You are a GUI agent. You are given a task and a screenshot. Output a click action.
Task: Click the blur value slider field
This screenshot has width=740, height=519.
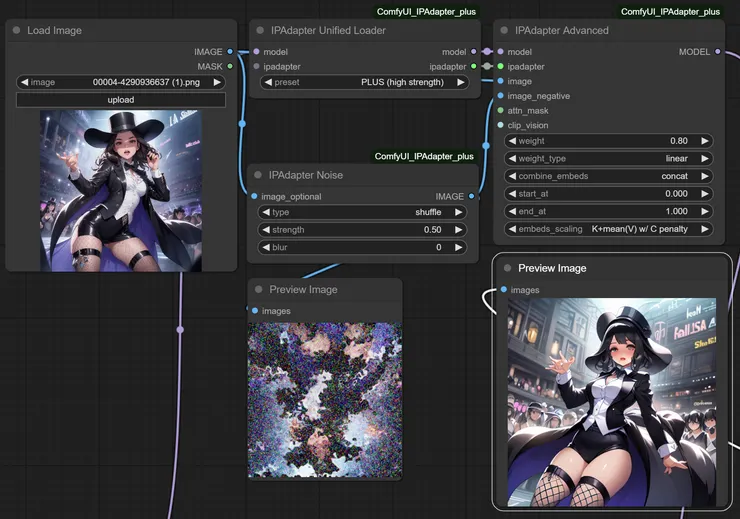tap(362, 247)
